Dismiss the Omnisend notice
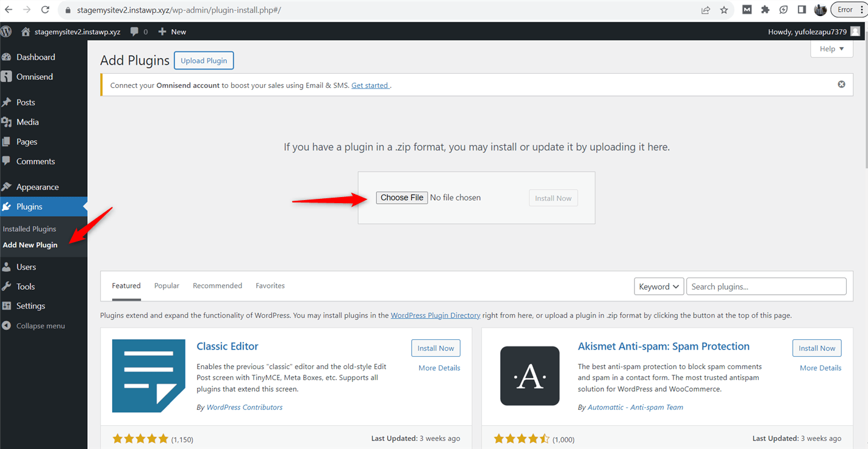The height and width of the screenshot is (449, 868). [841, 84]
